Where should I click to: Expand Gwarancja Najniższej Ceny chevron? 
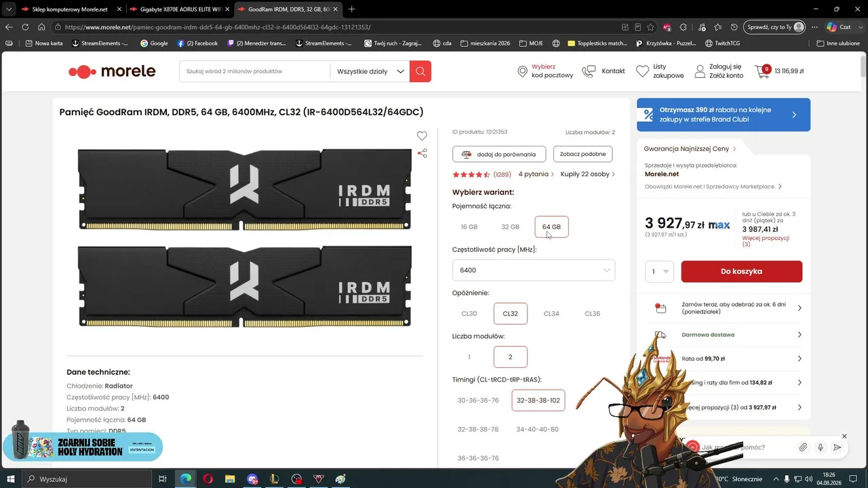[x=734, y=148]
